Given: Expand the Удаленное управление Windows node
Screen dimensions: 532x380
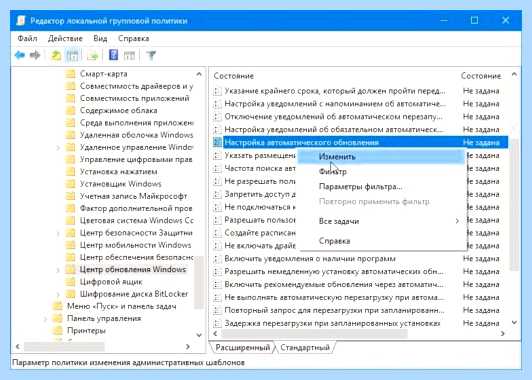Looking at the screenshot, I should [x=58, y=148].
